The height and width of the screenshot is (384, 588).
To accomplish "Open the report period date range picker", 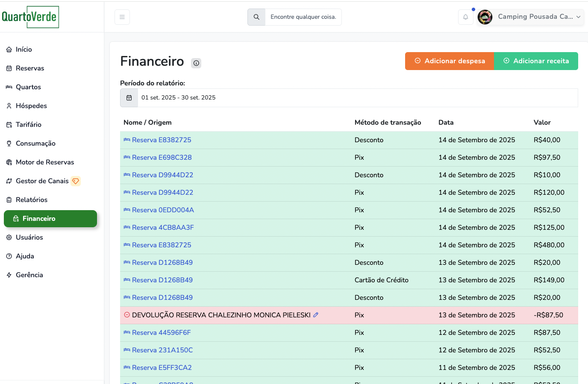I will pos(357,98).
